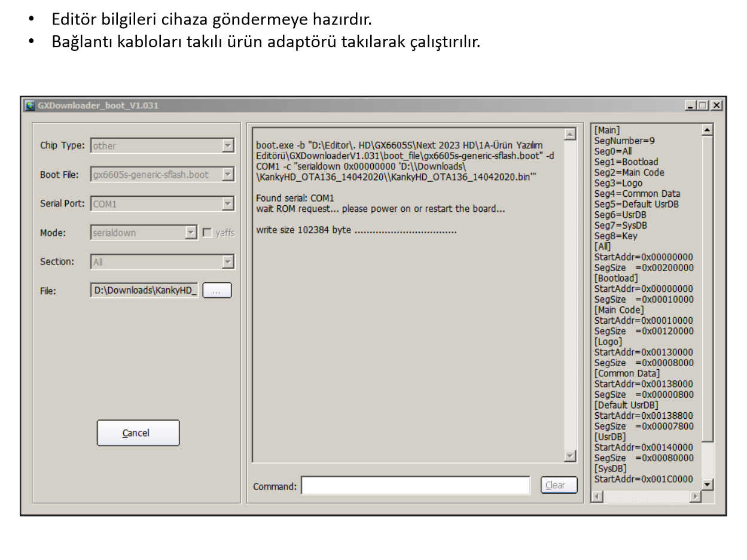Image resolution: width=747 pixels, height=560 pixels.
Task: Click "SegSize =0x00008000" line
Action: coord(644,363)
